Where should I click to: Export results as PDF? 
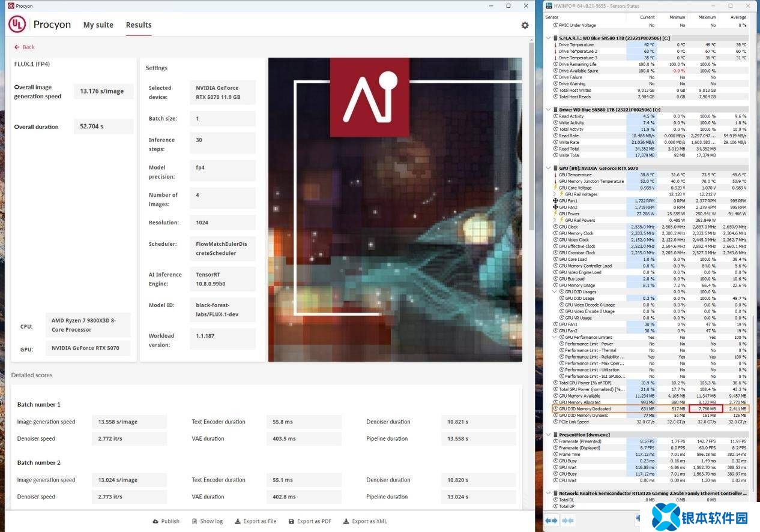(x=310, y=521)
